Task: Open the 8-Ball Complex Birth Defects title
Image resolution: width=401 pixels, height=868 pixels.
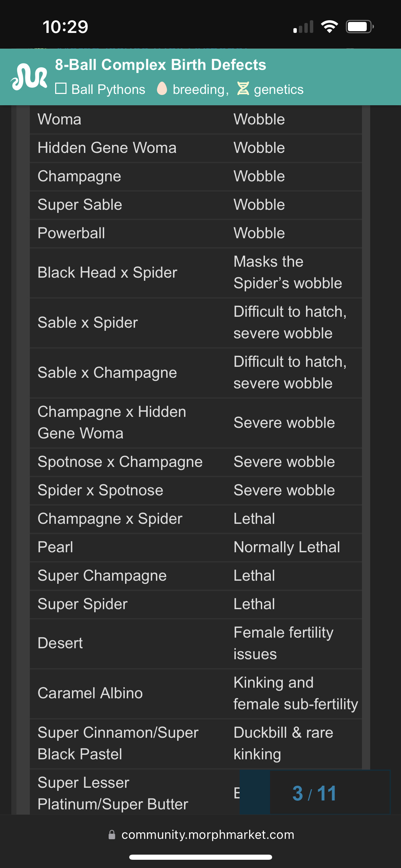Action: (x=161, y=65)
